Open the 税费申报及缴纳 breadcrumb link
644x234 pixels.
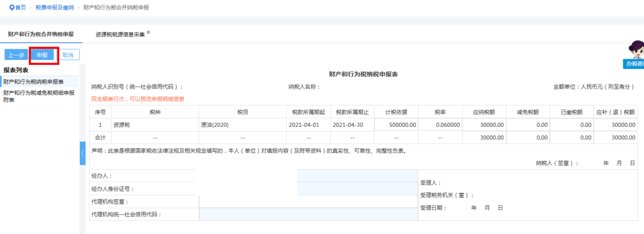click(x=55, y=8)
